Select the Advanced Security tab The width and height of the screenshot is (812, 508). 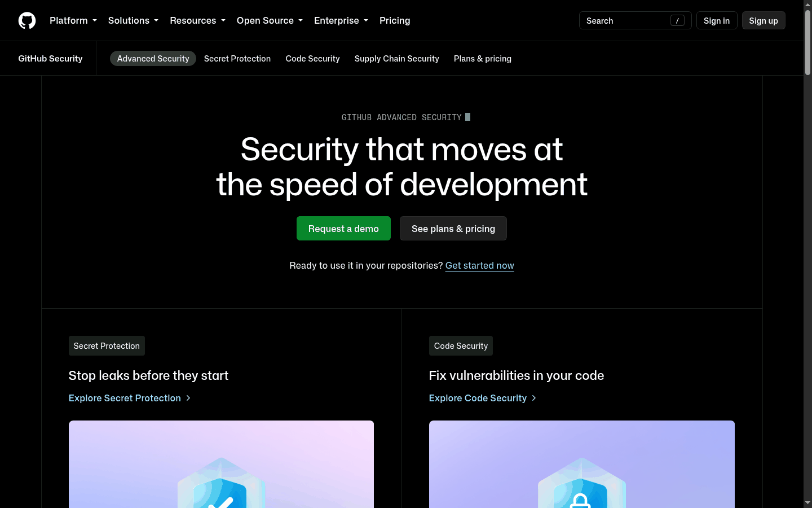[153, 59]
